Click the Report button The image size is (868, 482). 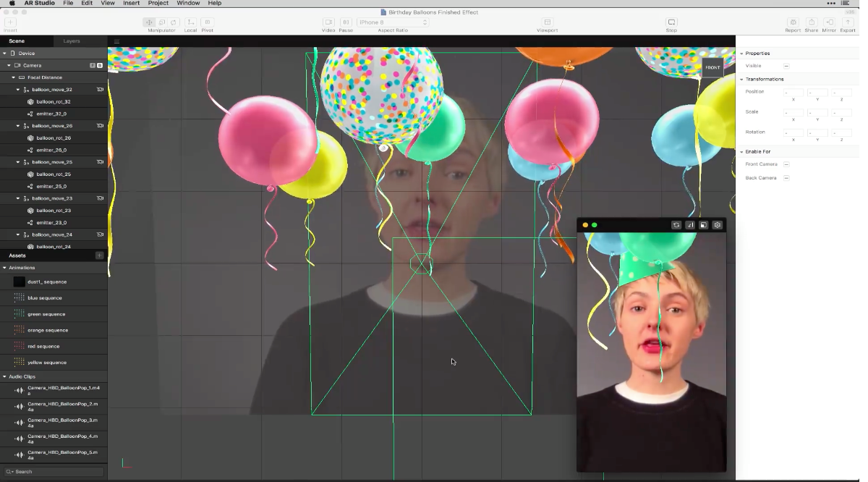[x=793, y=22]
